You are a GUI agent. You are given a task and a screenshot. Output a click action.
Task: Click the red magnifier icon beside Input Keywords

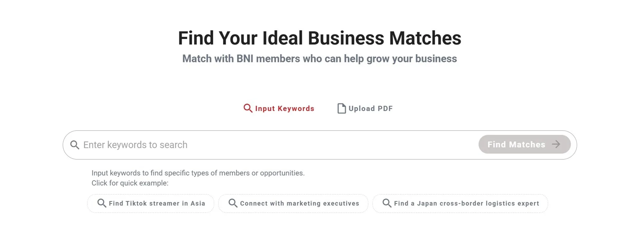click(248, 108)
